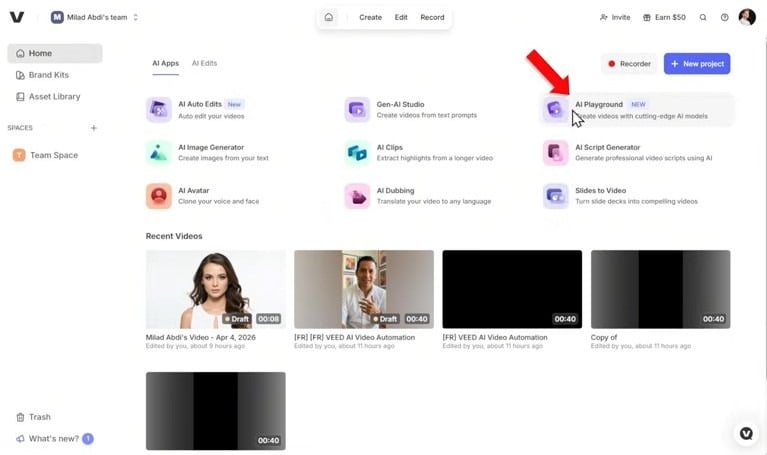Click the AI Auto Edits title
Viewport: 767px width, 455px height.
pos(200,104)
